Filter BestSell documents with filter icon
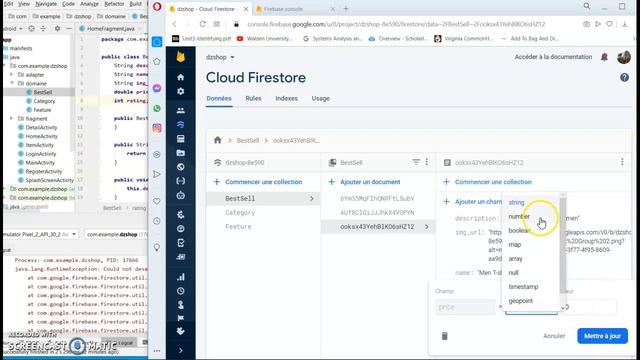640x360 pixels. click(x=416, y=162)
